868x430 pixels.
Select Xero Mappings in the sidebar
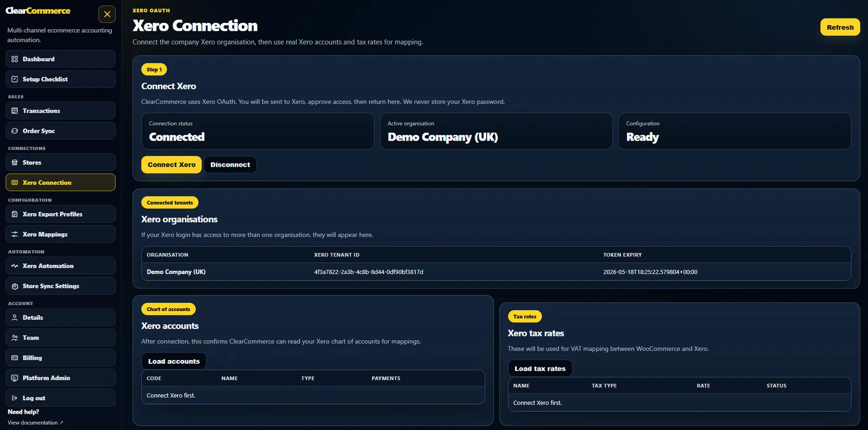coord(60,234)
